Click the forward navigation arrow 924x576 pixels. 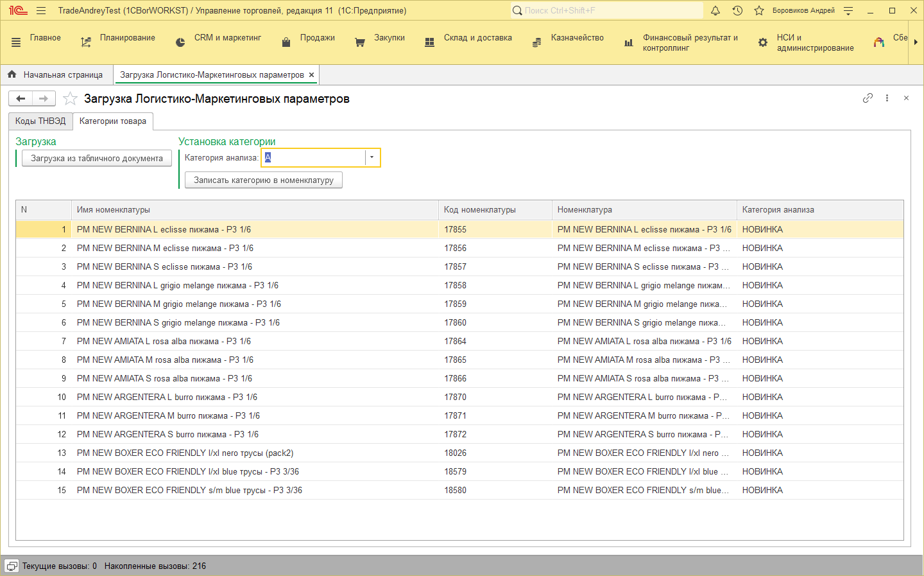tap(44, 98)
